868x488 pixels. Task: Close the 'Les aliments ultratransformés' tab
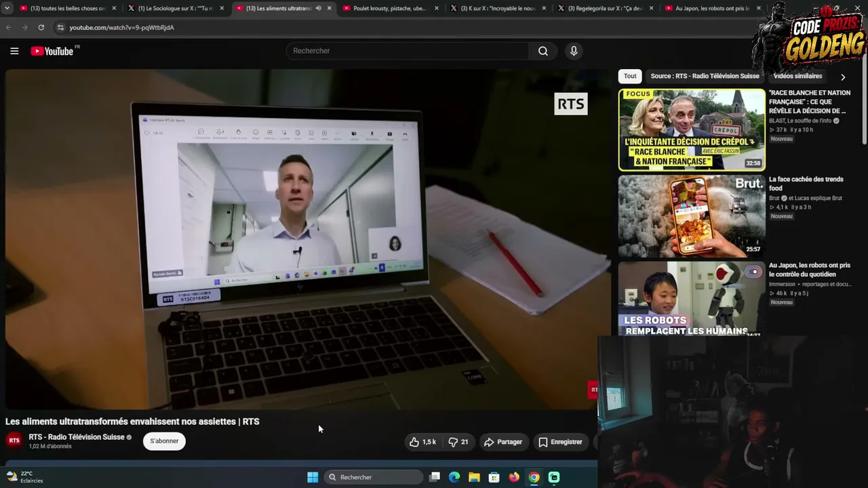click(x=330, y=8)
